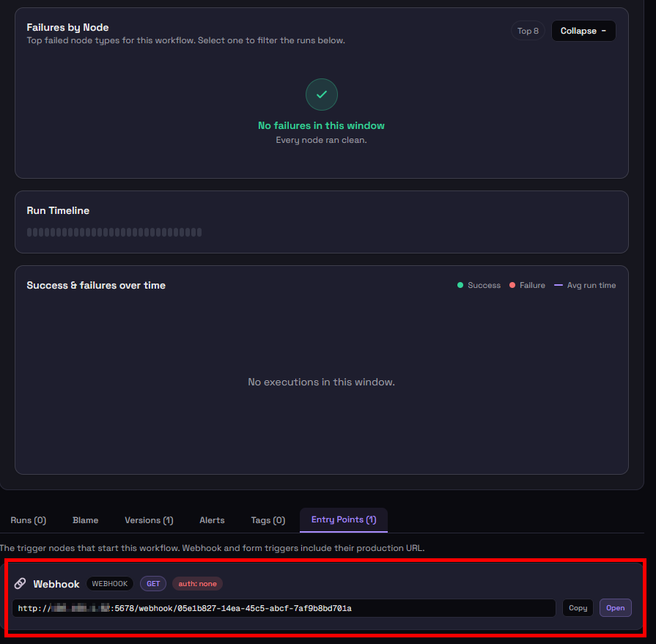Click the Top 8 badge
656x644 pixels.
pos(528,31)
